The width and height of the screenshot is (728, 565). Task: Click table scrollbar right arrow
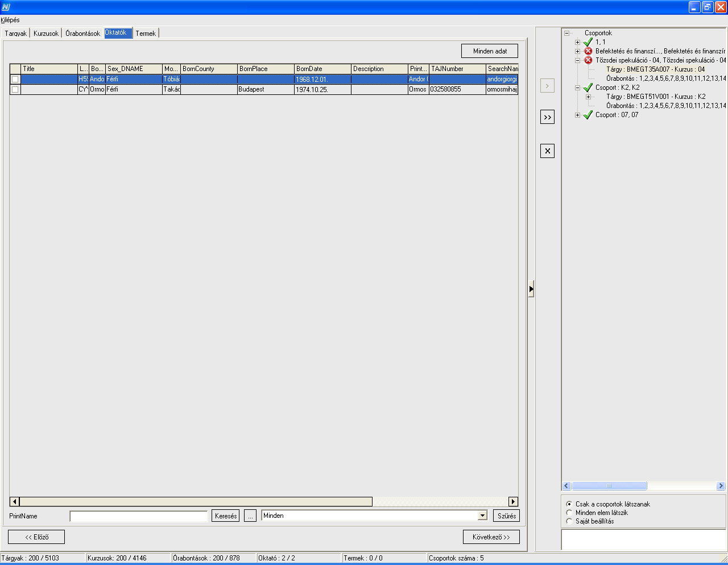coord(514,501)
